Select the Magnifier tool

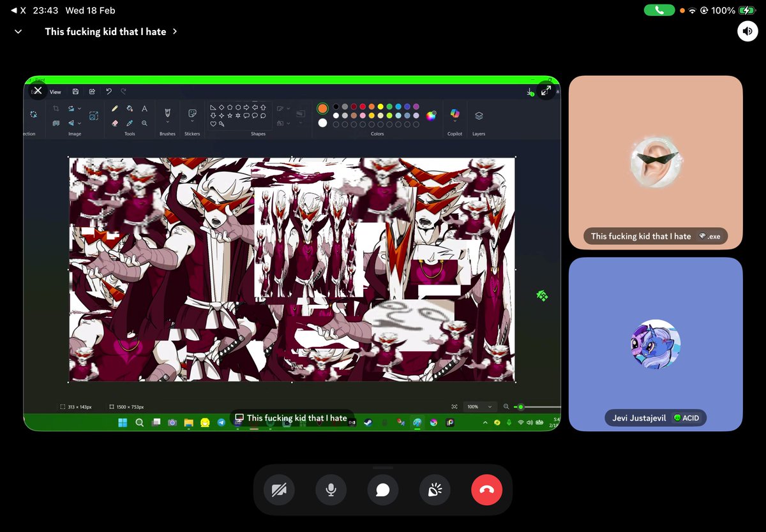(145, 122)
